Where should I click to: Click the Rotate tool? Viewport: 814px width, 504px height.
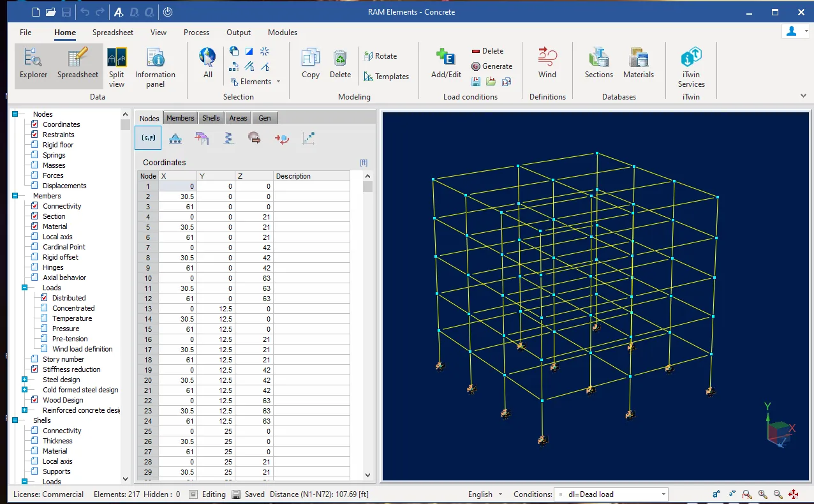(x=380, y=56)
